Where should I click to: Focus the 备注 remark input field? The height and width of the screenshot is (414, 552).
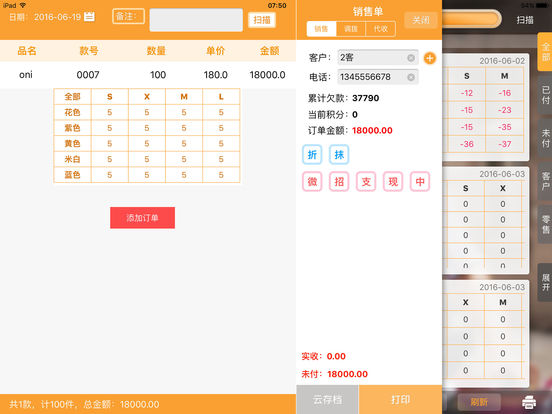tap(196, 20)
